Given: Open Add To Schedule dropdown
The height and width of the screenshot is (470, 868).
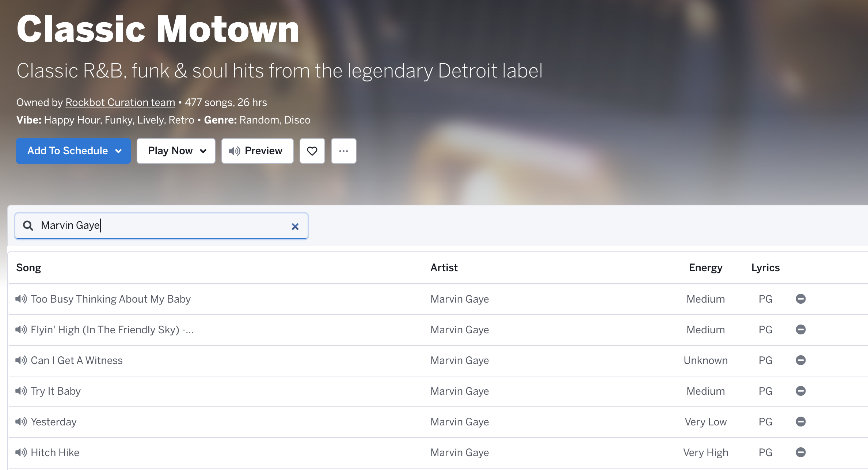Looking at the screenshot, I should tap(73, 151).
